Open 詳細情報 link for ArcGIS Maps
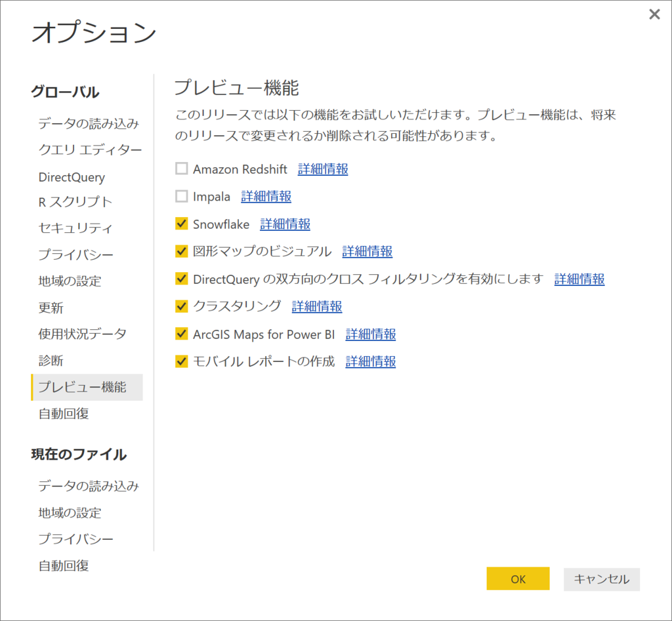 point(371,334)
